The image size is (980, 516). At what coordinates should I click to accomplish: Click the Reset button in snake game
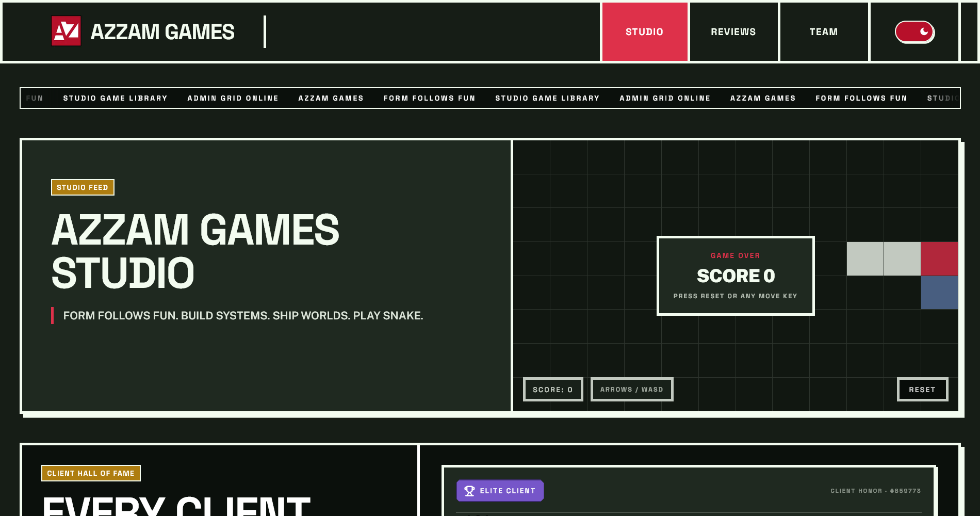pyautogui.click(x=922, y=390)
